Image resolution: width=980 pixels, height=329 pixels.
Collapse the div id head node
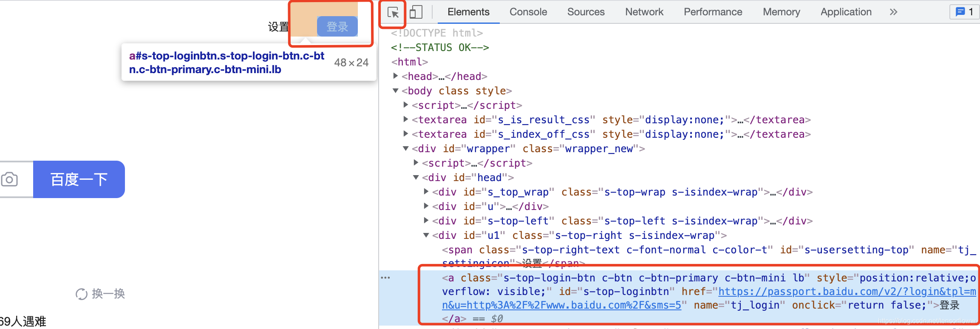point(416,177)
